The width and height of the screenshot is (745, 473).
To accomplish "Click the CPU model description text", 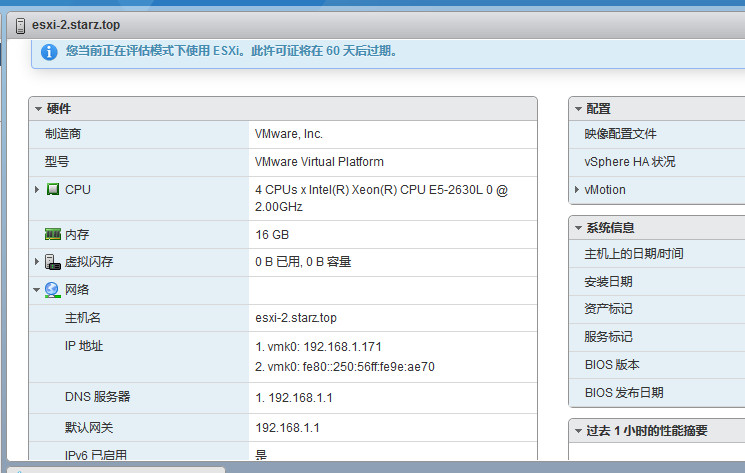I will tap(382, 198).
